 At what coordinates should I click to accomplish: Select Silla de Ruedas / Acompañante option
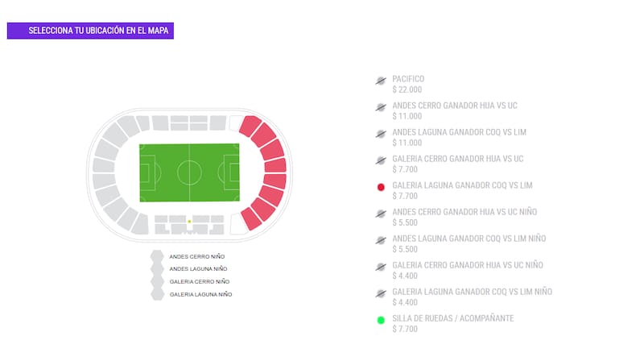[452, 318]
